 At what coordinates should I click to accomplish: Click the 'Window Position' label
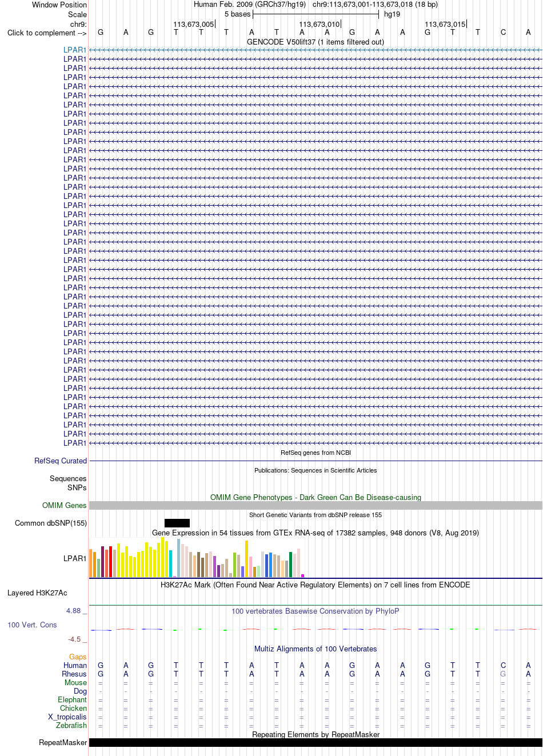(x=59, y=5)
